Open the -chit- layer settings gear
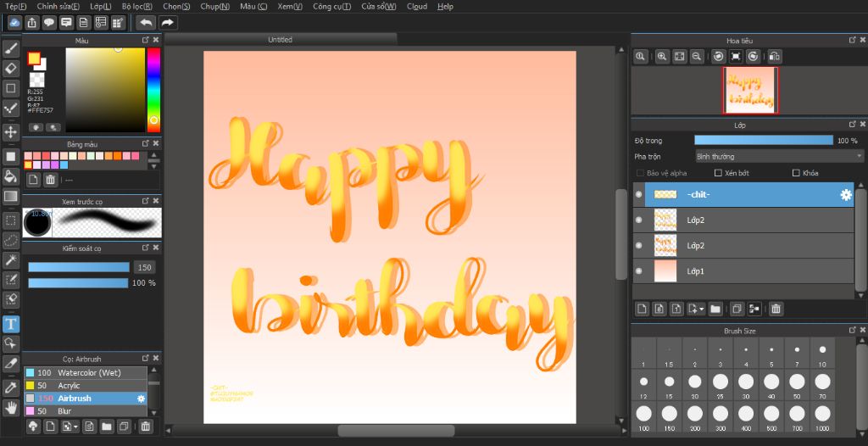The width and height of the screenshot is (868, 446). click(x=846, y=194)
